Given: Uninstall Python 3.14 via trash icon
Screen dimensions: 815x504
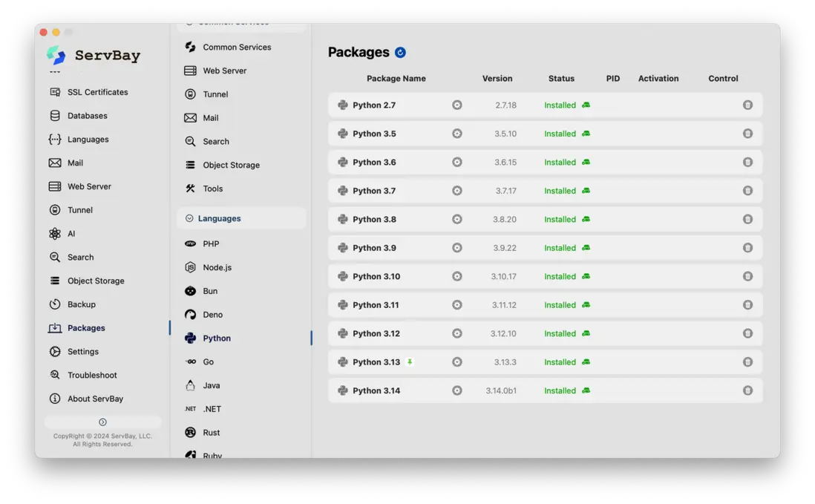Looking at the screenshot, I should [747, 390].
